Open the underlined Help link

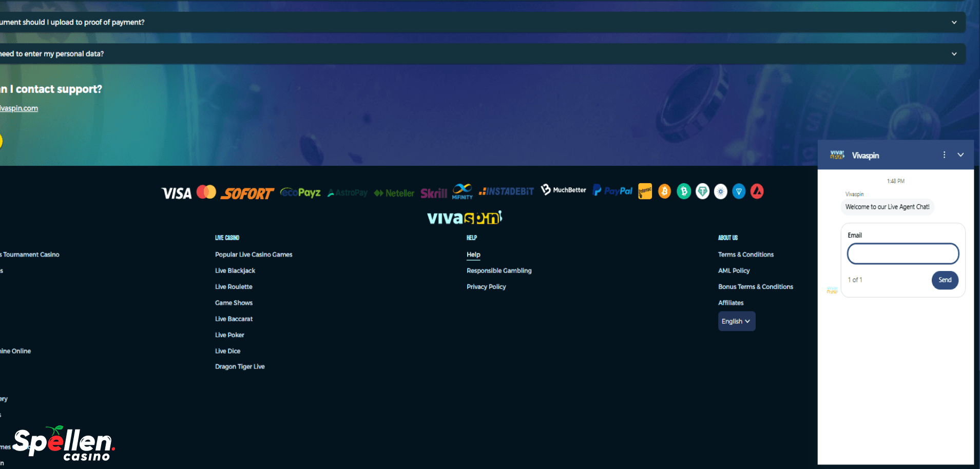[473, 255]
